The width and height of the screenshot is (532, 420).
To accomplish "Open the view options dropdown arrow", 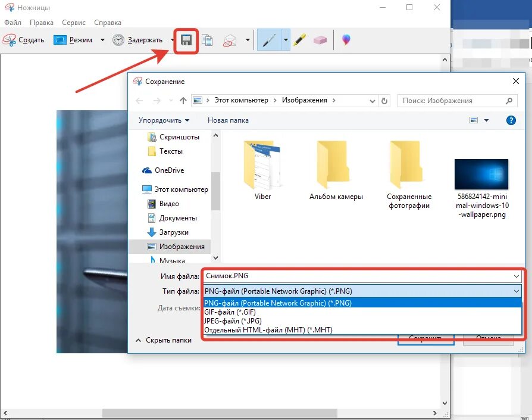I will 486,120.
